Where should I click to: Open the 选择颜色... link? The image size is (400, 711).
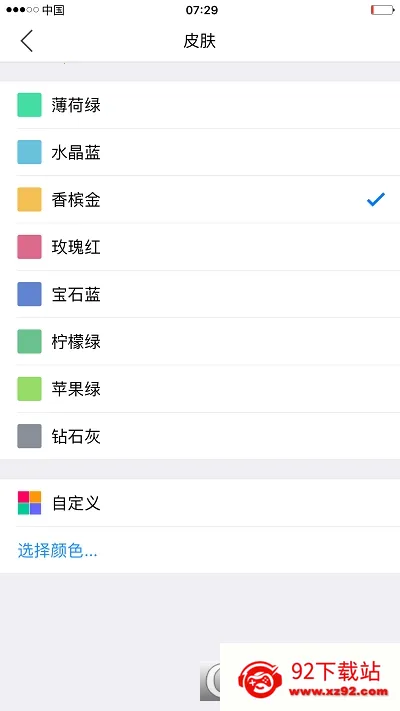[x=57, y=550]
